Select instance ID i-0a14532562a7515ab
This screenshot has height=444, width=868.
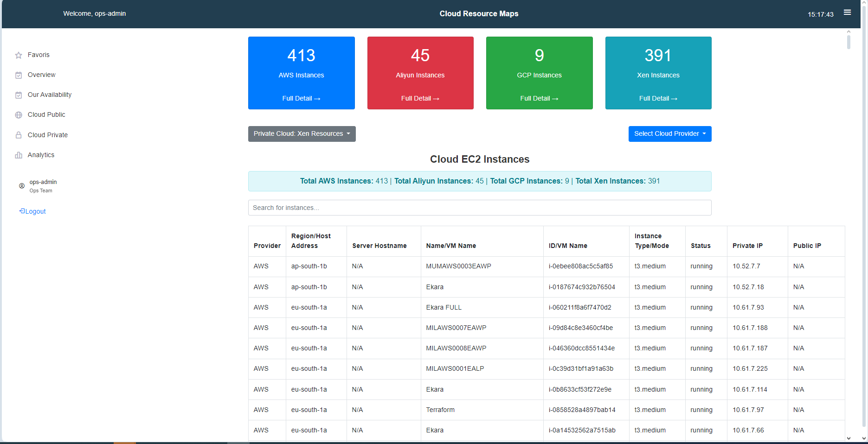582,430
